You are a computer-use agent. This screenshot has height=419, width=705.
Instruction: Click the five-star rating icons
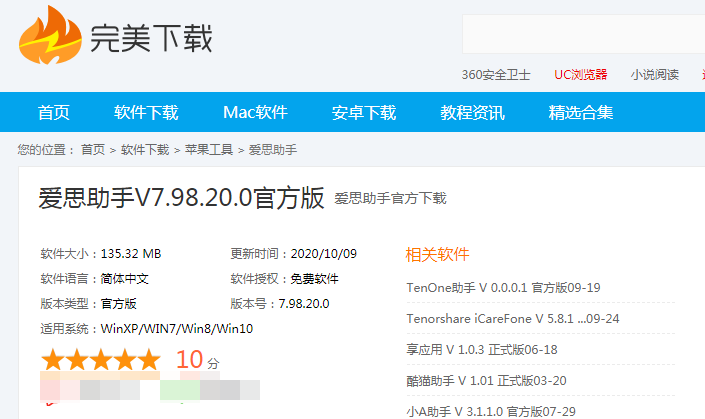(x=100, y=360)
